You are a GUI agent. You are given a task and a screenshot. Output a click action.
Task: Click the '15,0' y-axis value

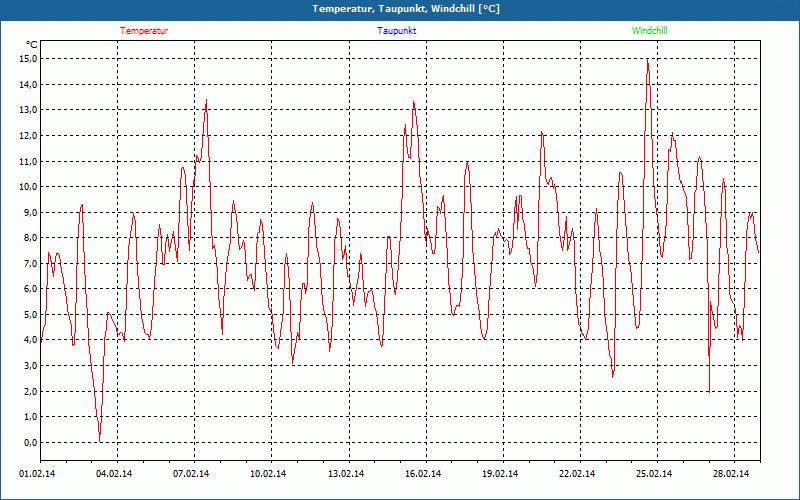29,59
